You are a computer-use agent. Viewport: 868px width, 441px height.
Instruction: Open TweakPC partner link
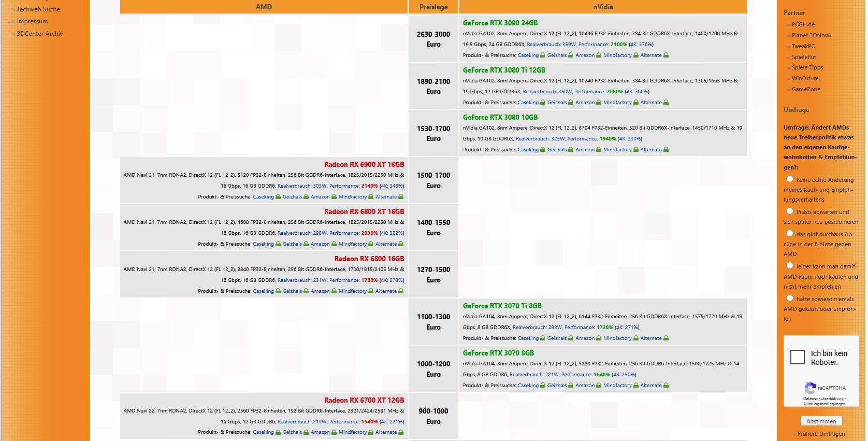(x=803, y=46)
